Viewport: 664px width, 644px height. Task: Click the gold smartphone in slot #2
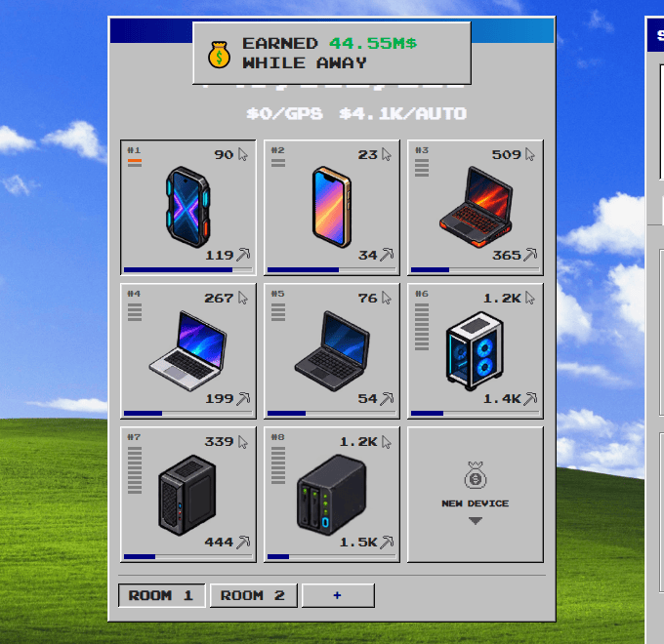click(332, 207)
